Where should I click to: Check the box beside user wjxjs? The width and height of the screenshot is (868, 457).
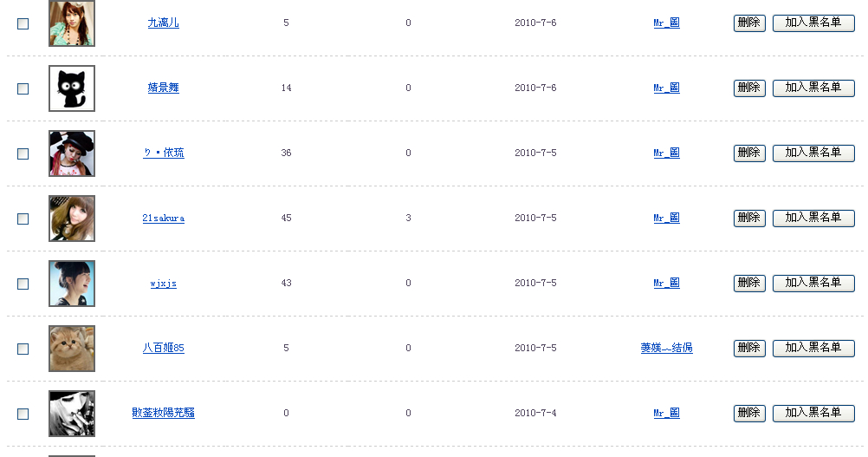(x=23, y=284)
